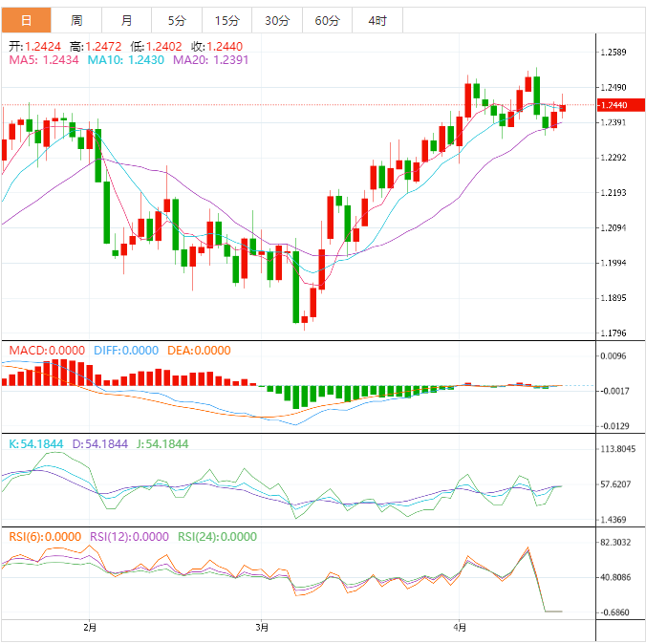The height and width of the screenshot is (644, 646).
Task: Open the 4时 (4-hour) tab
Action: 377,20
